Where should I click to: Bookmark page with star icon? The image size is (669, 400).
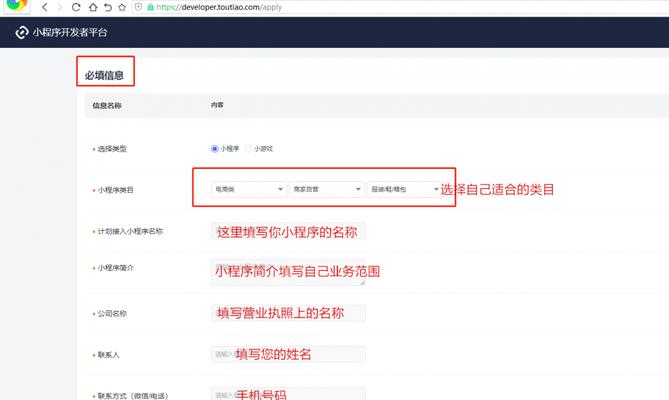[122, 7]
